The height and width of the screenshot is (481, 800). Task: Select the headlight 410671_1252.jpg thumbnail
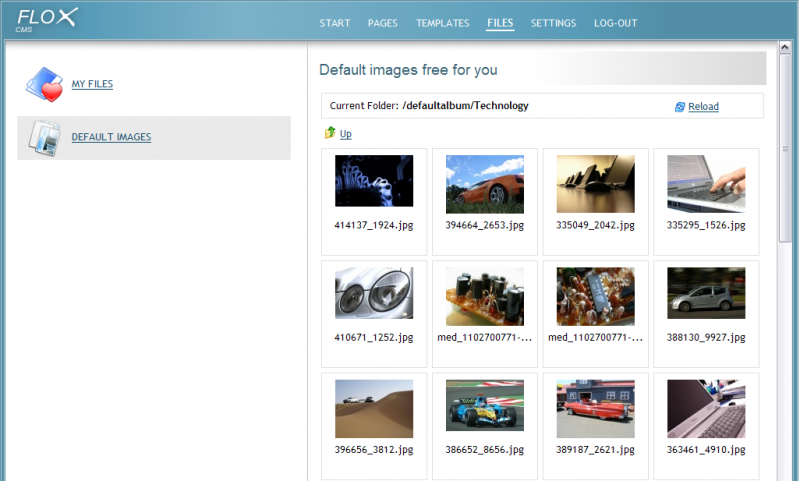click(374, 293)
